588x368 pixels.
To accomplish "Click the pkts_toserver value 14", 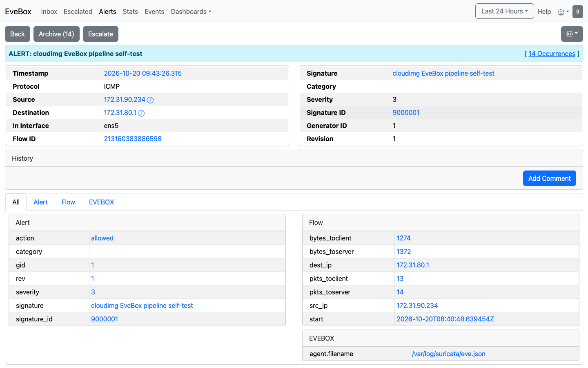I will pos(400,292).
